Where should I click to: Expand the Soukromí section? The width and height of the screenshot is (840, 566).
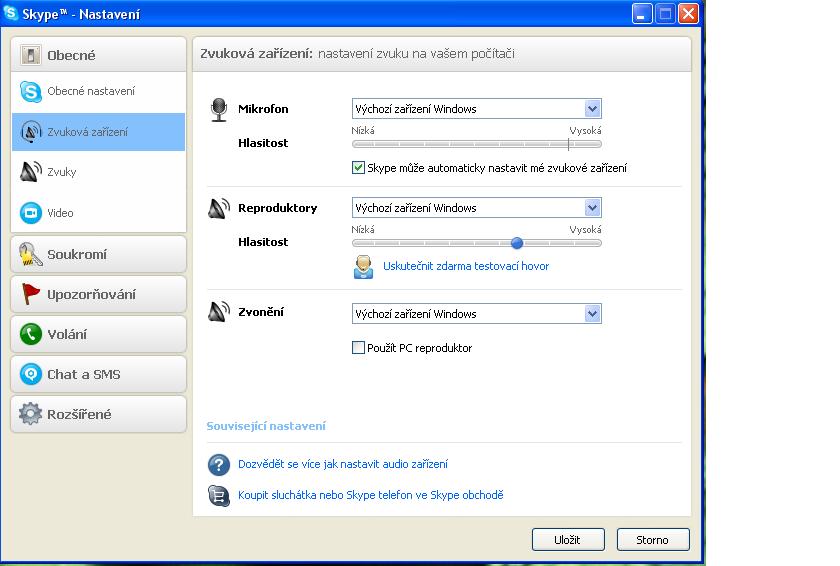[x=99, y=254]
